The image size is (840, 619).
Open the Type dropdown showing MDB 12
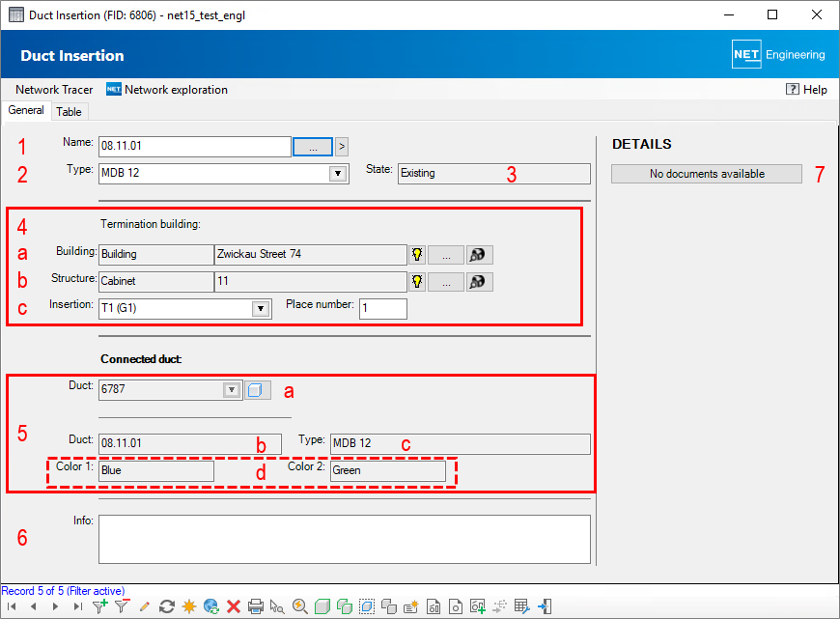click(338, 174)
